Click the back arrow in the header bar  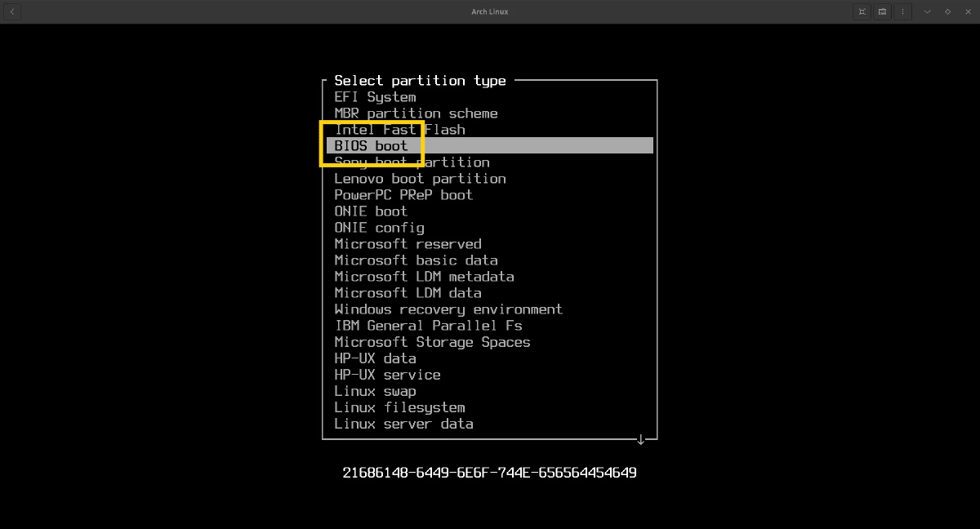11,11
